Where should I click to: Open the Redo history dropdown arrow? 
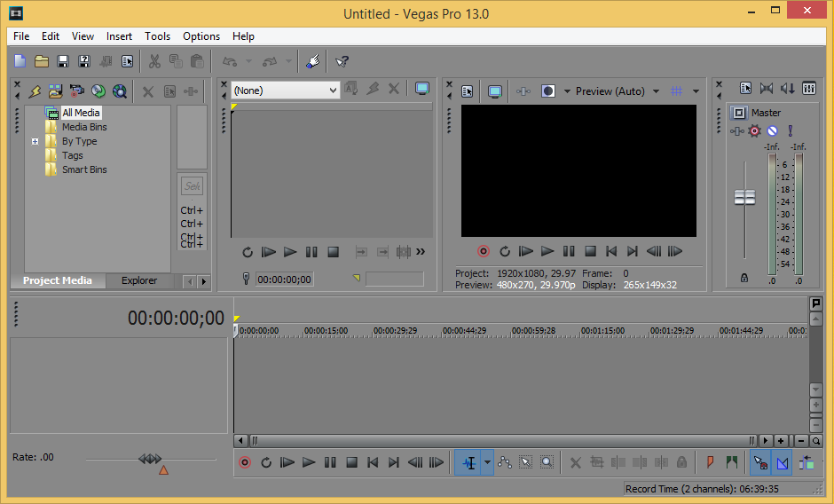pyautogui.click(x=288, y=62)
